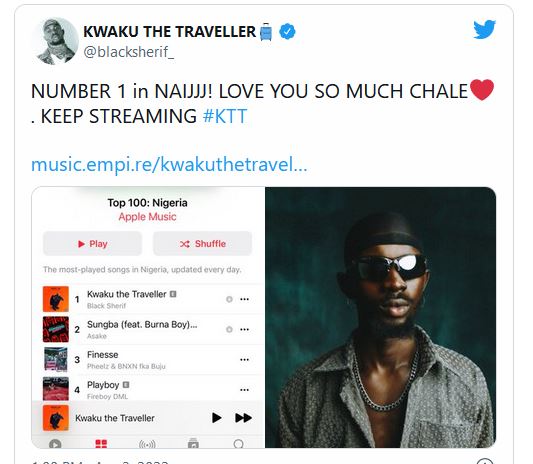The height and width of the screenshot is (464, 533).
Task: Open more options for Kwaku the Traveller
Action: tap(244, 299)
